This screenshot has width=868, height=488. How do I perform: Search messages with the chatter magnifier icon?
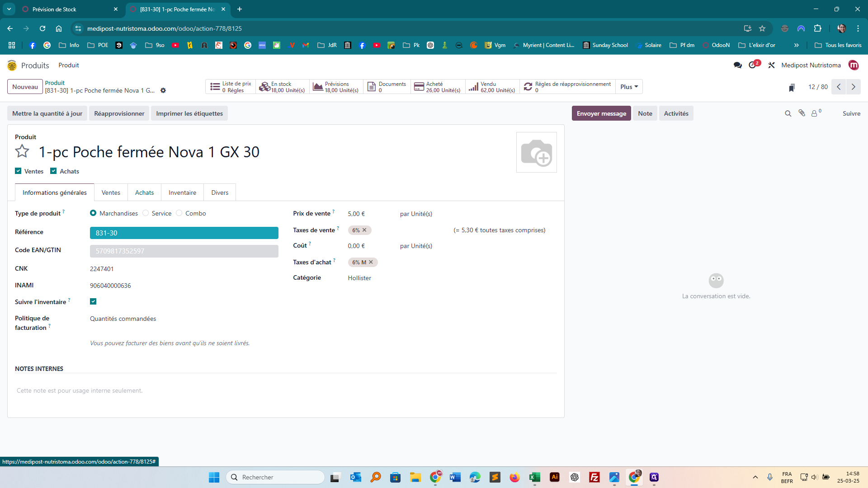point(788,113)
